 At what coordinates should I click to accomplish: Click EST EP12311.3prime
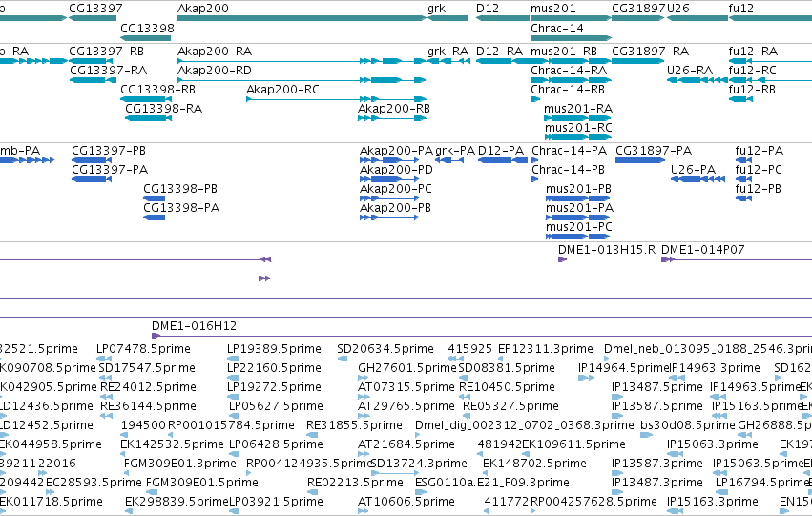point(500,359)
